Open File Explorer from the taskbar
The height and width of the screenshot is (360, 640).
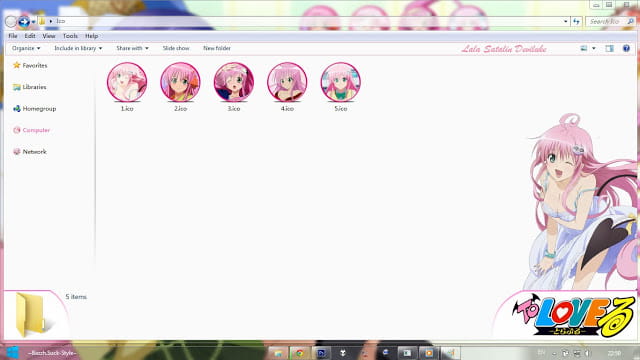click(x=278, y=353)
